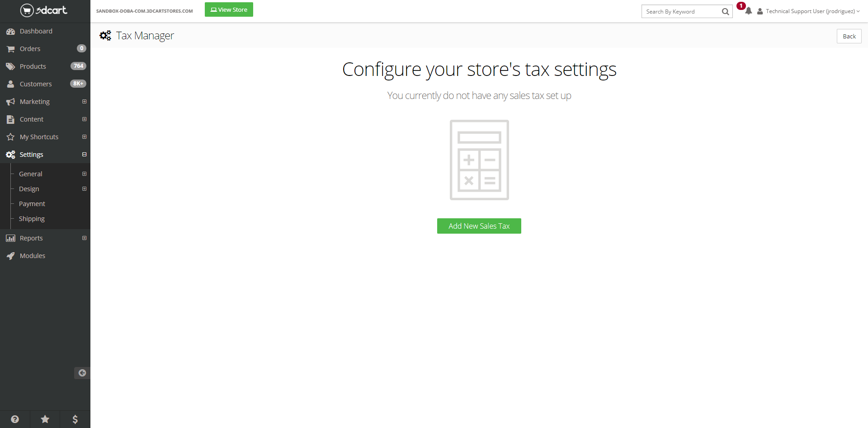The width and height of the screenshot is (868, 428).
Task: Expand the Content menu section
Action: (x=84, y=119)
